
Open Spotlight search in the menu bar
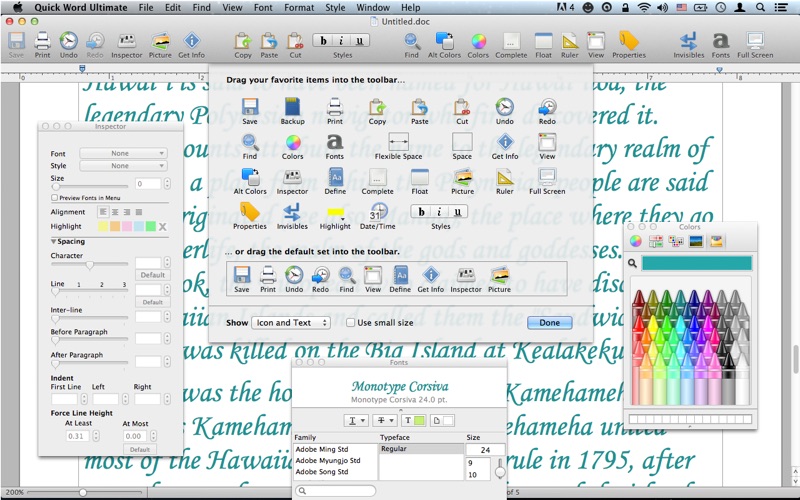[760, 8]
